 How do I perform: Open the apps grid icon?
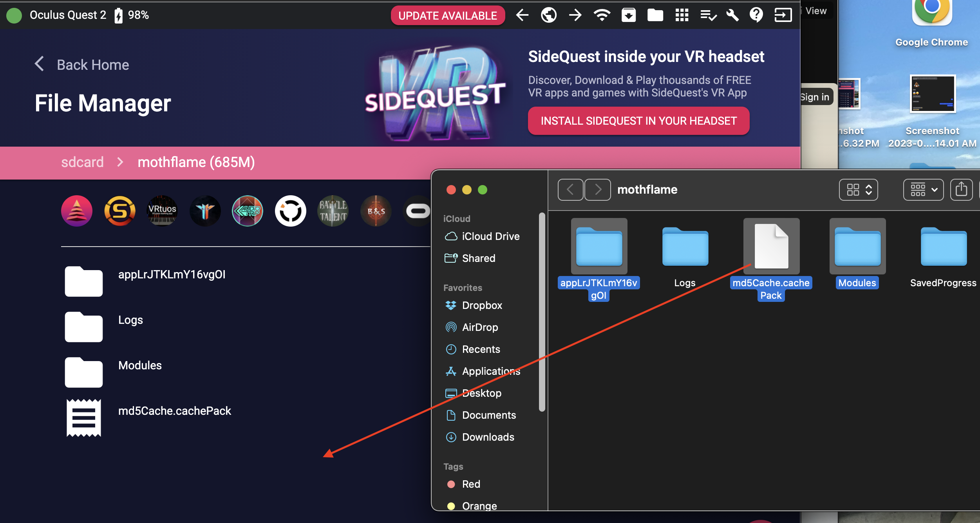[x=682, y=15]
